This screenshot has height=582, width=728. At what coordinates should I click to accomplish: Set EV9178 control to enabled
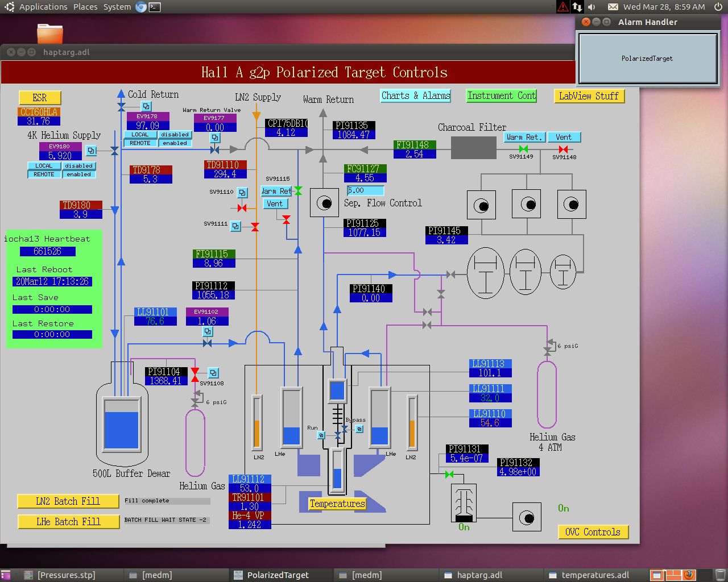pos(175,143)
